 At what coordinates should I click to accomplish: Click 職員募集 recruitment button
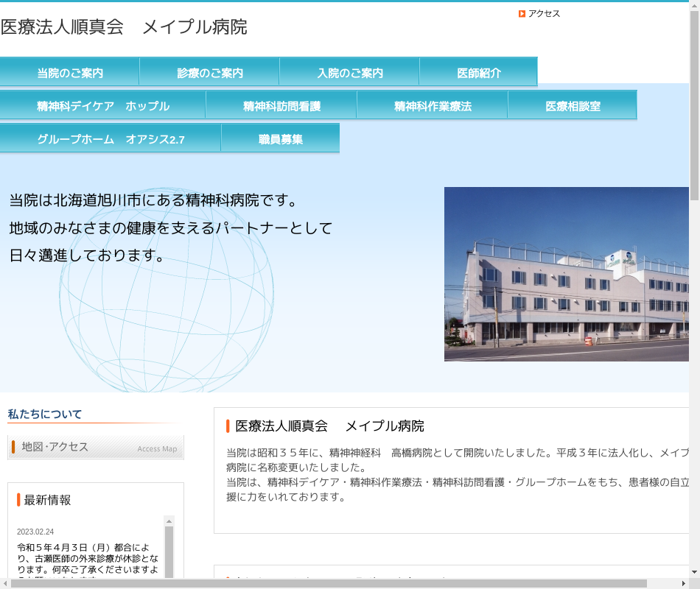click(281, 139)
